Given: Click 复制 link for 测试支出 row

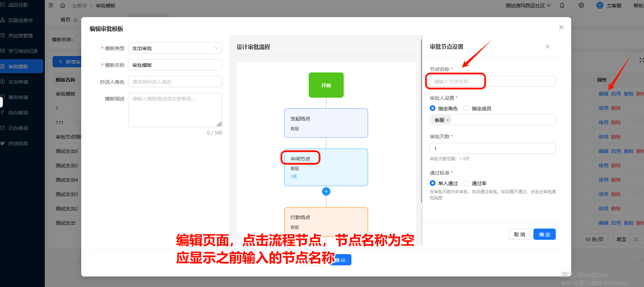Looking at the screenshot, I should coord(629,223).
